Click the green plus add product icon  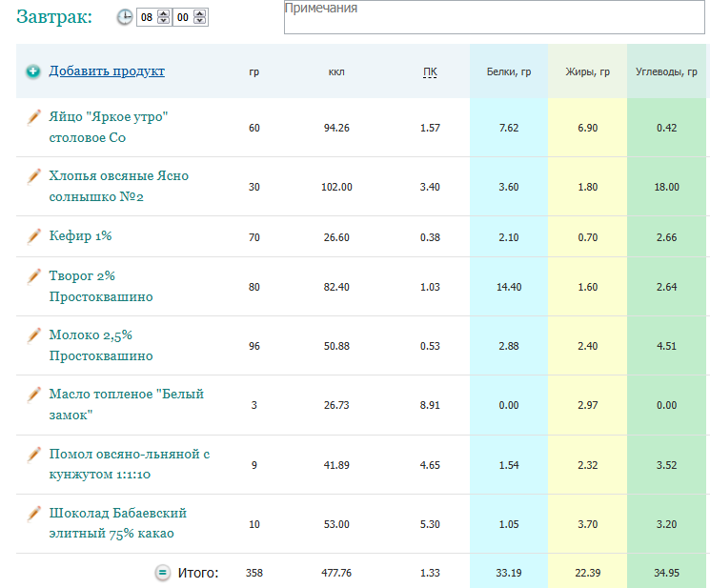(33, 71)
